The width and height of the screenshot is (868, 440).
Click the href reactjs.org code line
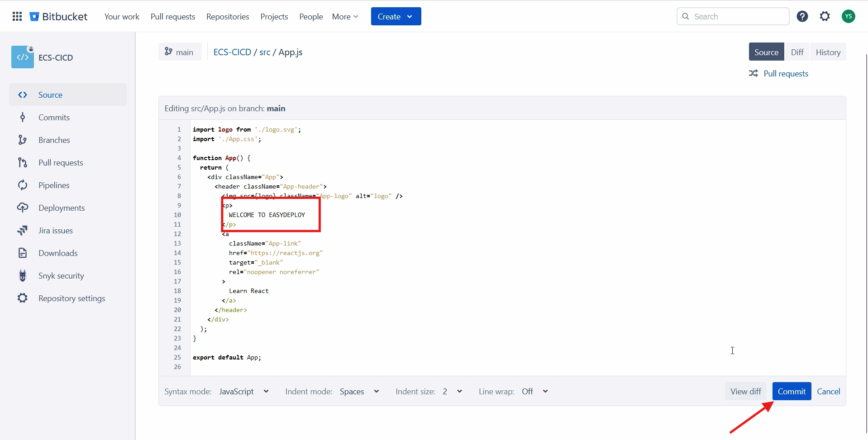tap(276, 253)
